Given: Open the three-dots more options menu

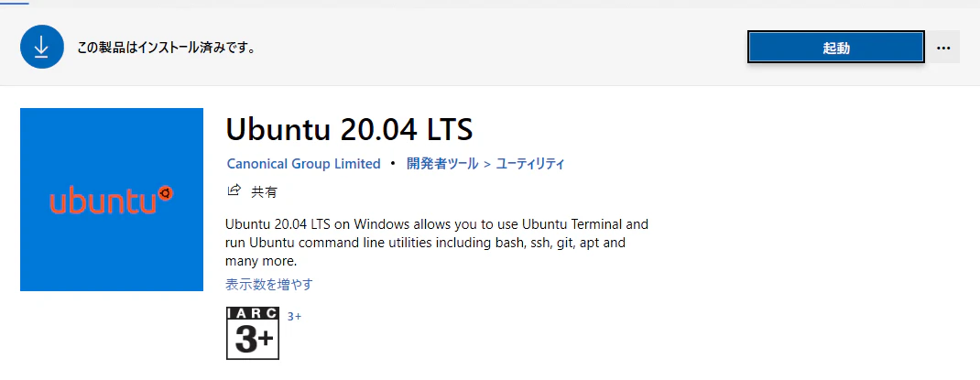Looking at the screenshot, I should coord(943,48).
